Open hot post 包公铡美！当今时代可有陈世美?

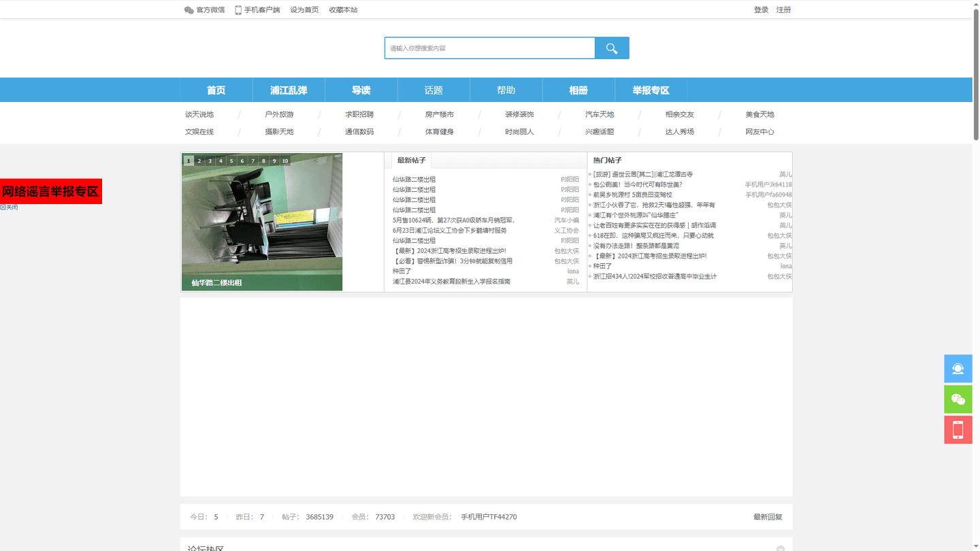click(638, 185)
